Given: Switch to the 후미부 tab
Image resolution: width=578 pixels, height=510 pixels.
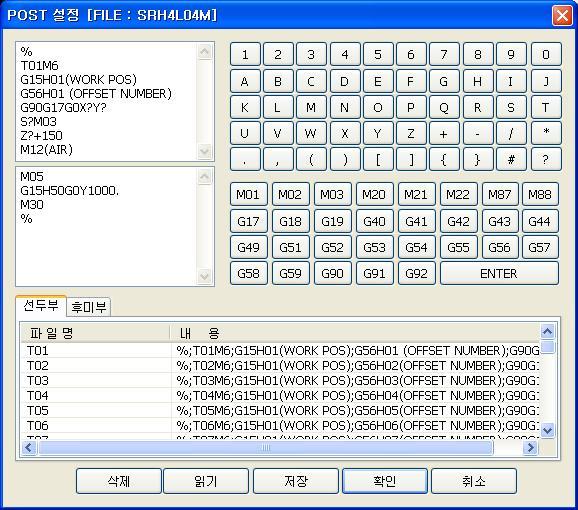Looking at the screenshot, I should (88, 307).
